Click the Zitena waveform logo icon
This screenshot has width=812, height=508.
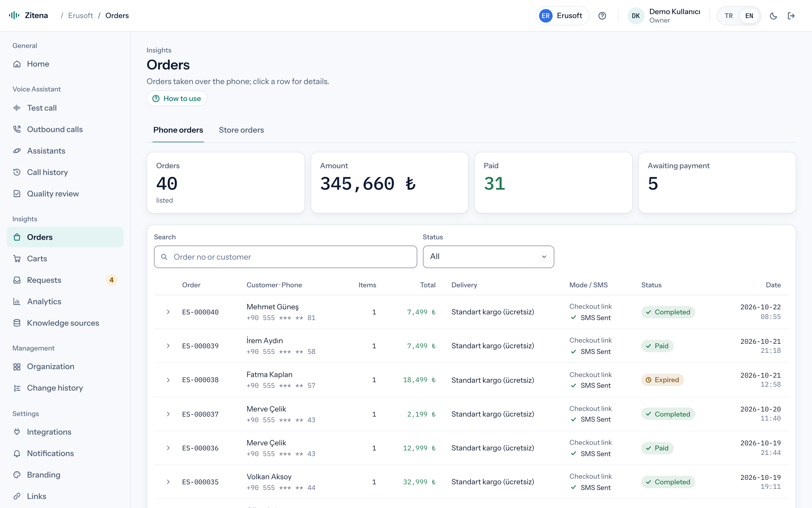14,16
